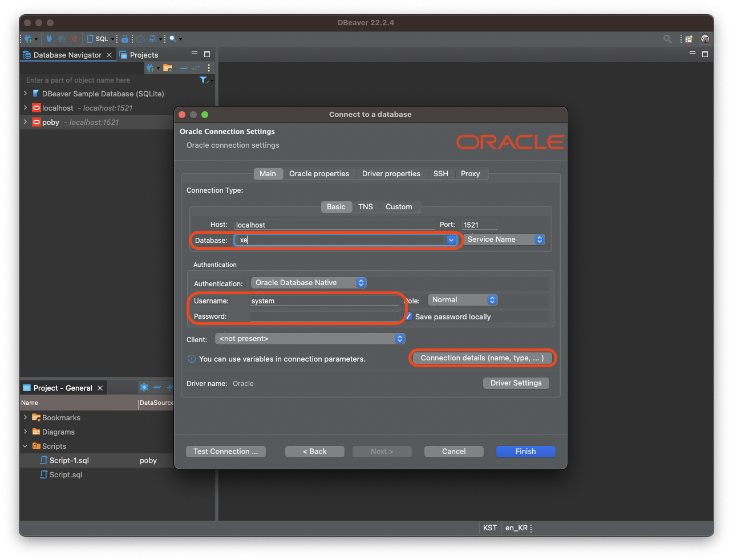The image size is (733, 560).
Task: Close the Database Navigator tab
Action: click(x=109, y=55)
